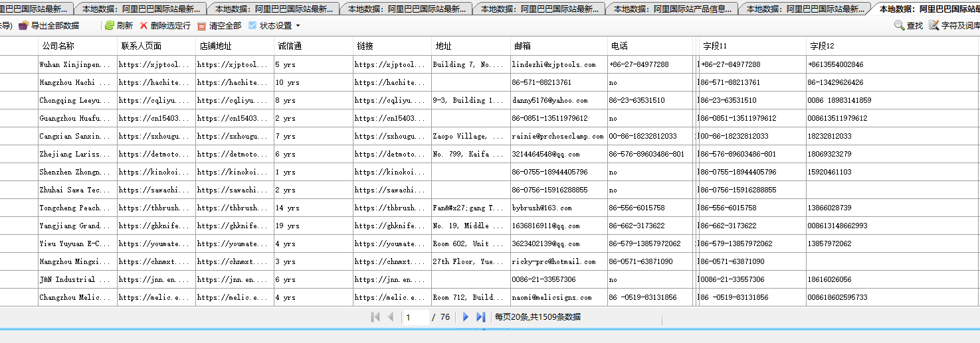Click the 10 yrs 诚信通 cell
The width and height of the screenshot is (980, 343).
[x=314, y=83]
